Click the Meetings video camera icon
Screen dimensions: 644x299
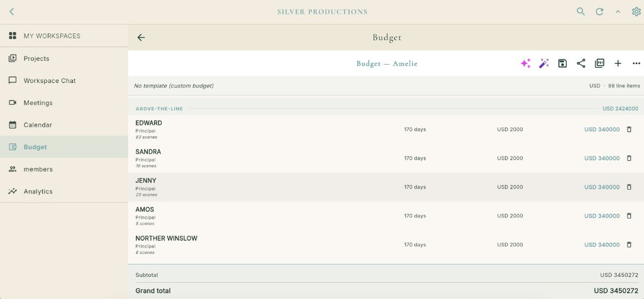click(13, 102)
